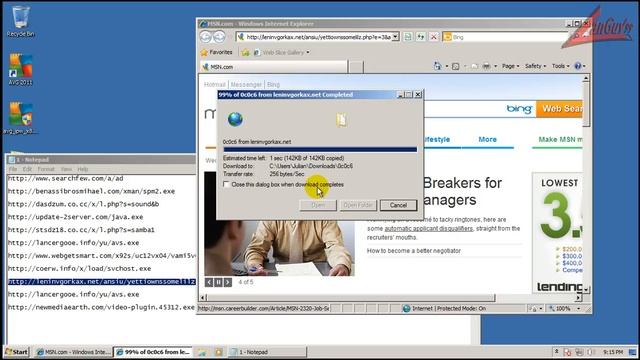Pause the MSN slideshow
Image resolution: width=640 pixels, height=360 pixels.
[x=218, y=282]
